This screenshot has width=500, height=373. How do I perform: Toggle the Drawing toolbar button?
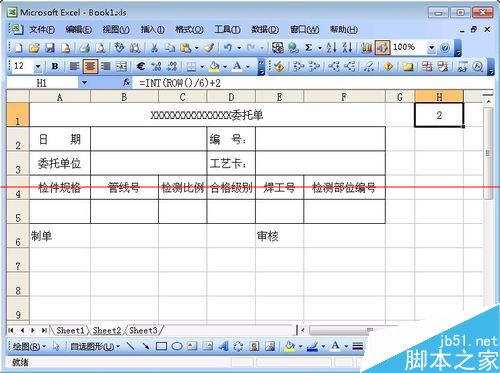pos(382,48)
